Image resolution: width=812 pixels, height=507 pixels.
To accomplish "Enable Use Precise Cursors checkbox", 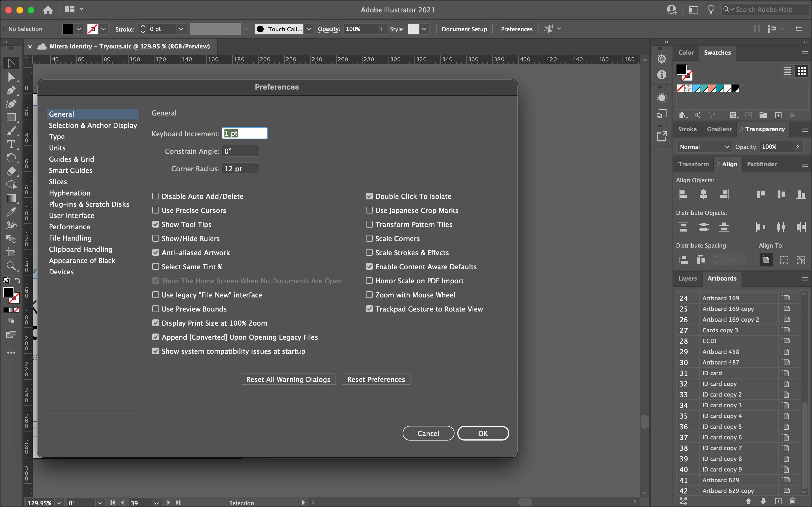I will point(155,210).
